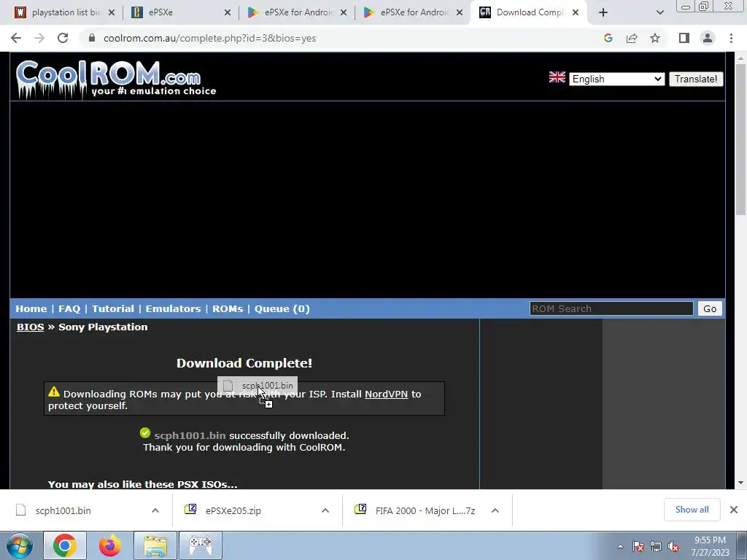Click the Go search button
This screenshot has width=747, height=560.
(x=710, y=308)
